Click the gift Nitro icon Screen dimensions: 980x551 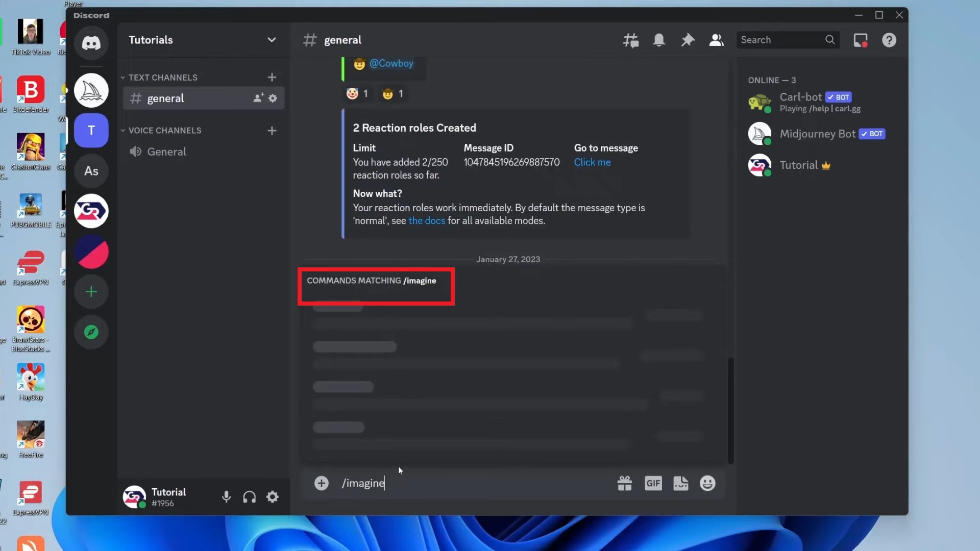(624, 483)
